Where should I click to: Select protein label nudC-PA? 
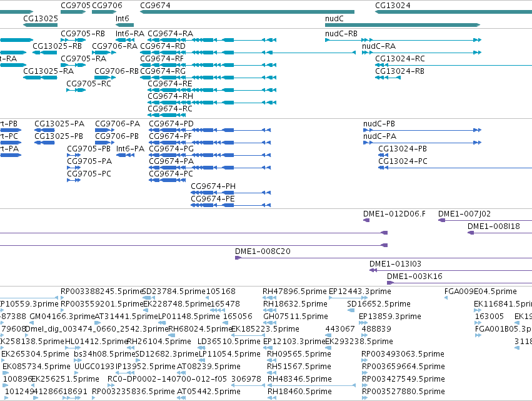(x=379, y=136)
